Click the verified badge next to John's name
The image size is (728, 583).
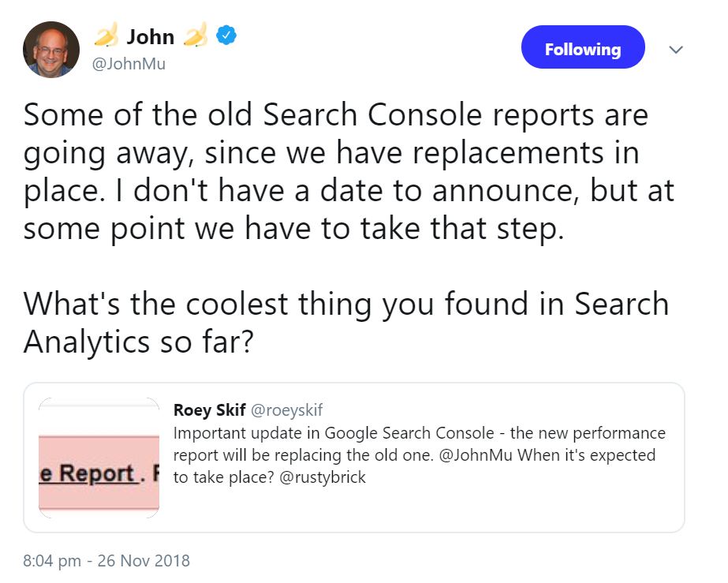coord(226,35)
